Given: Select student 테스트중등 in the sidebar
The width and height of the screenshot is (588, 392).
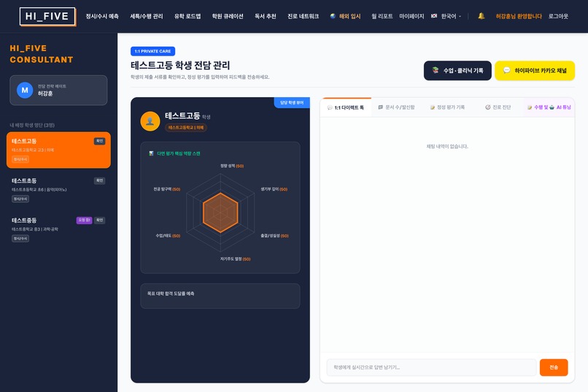Looking at the screenshot, I should coord(58,228).
